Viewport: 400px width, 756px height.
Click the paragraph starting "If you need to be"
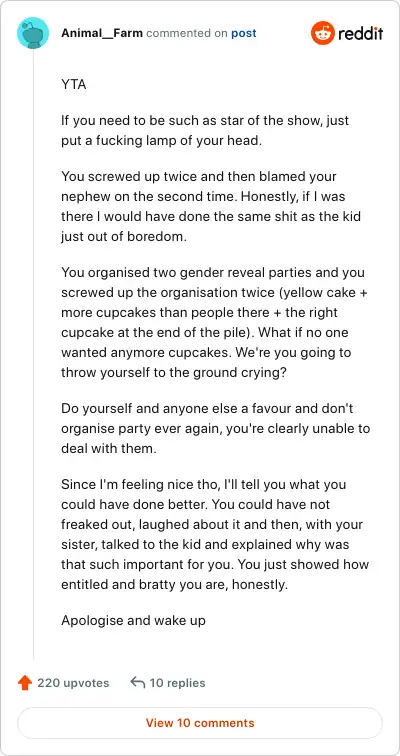[x=205, y=130]
